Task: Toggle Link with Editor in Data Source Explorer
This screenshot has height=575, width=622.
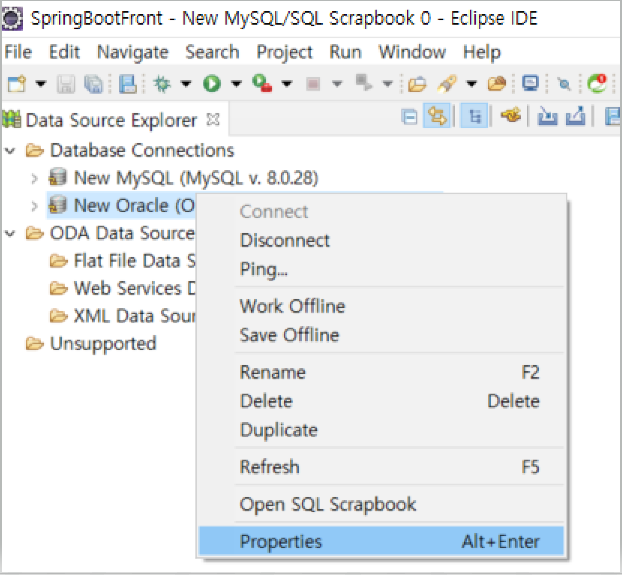Action: [437, 117]
